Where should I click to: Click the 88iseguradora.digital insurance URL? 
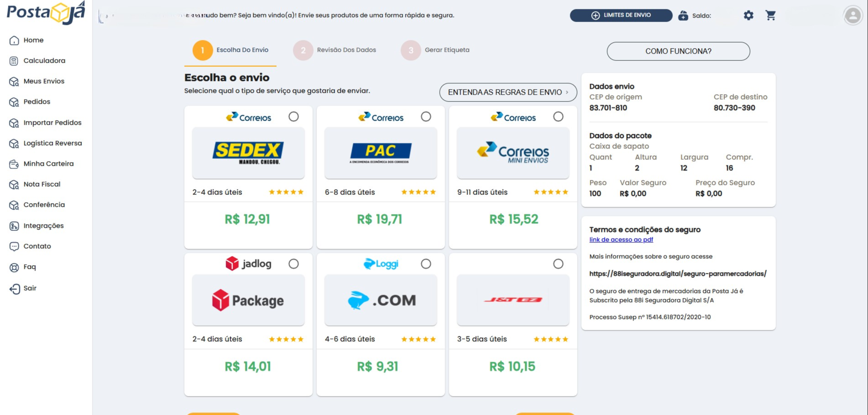678,274
